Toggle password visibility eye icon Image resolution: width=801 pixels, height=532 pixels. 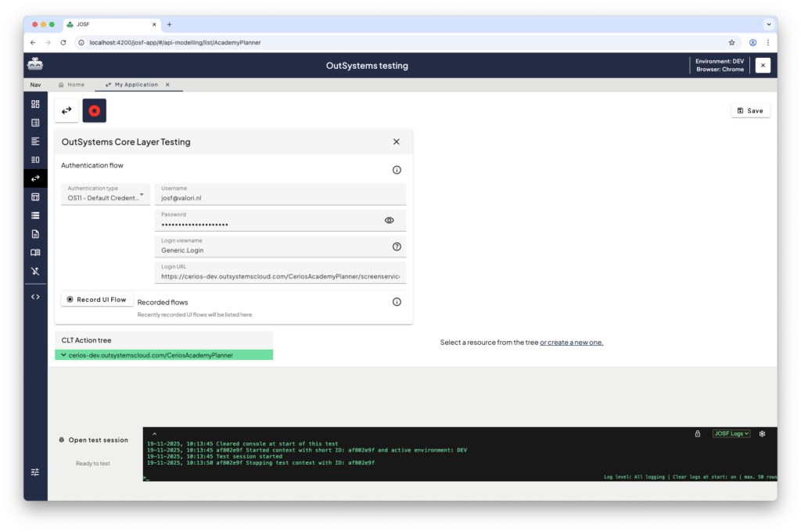tap(390, 221)
